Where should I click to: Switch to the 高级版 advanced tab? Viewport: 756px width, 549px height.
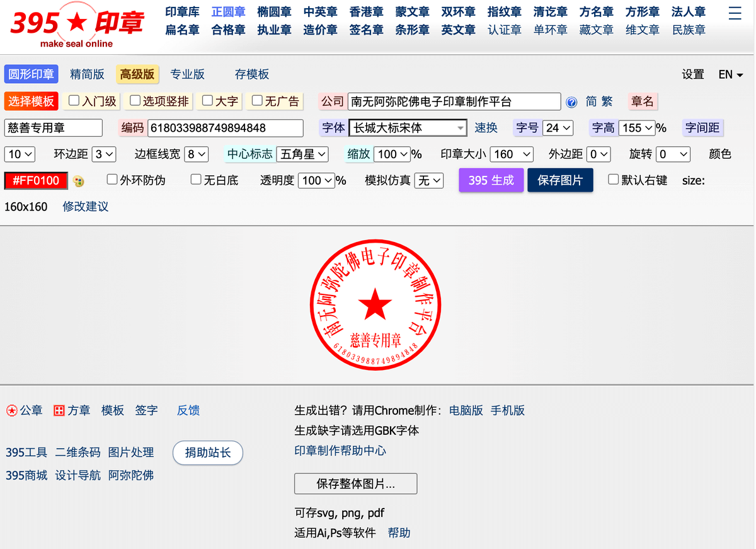tap(137, 74)
